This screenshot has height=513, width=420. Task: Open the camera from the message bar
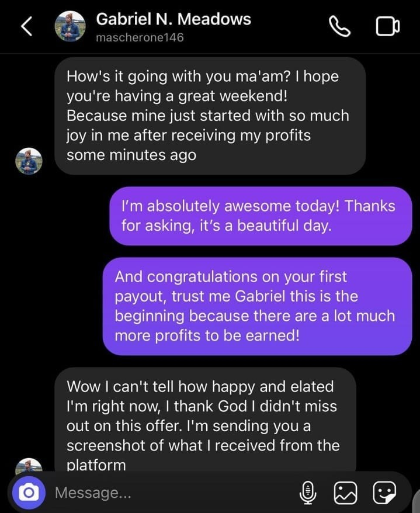(27, 493)
